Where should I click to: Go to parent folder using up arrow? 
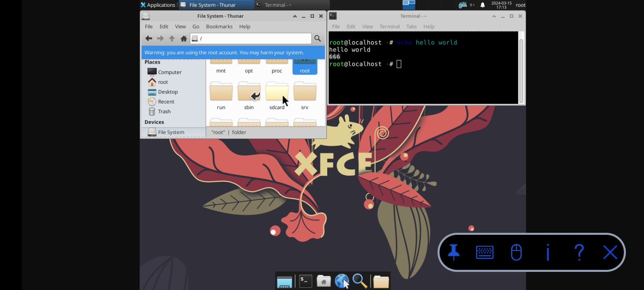coord(172,38)
